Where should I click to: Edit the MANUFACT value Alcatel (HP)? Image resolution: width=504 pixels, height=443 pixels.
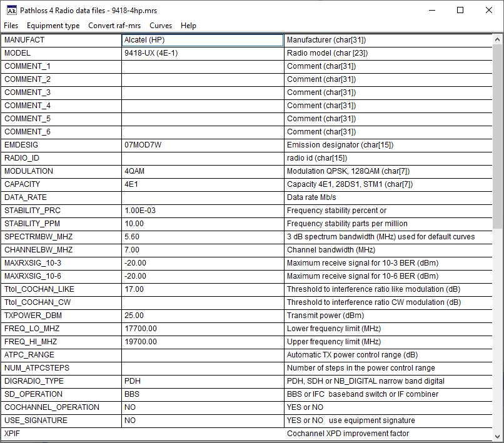tap(203, 40)
